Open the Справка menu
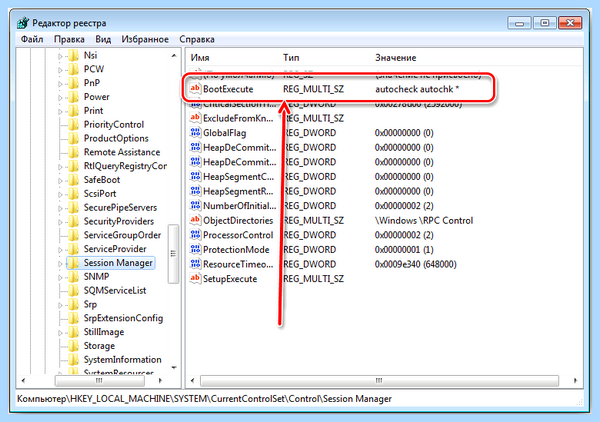Image resolution: width=600 pixels, height=422 pixels. tap(197, 39)
